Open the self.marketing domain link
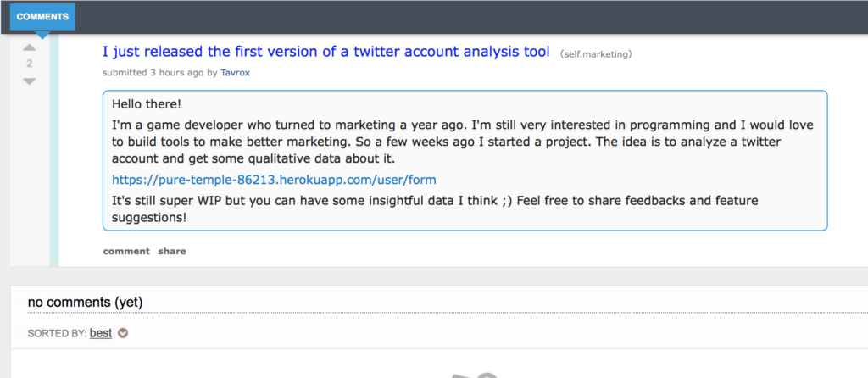This screenshot has height=378, width=868. click(596, 54)
